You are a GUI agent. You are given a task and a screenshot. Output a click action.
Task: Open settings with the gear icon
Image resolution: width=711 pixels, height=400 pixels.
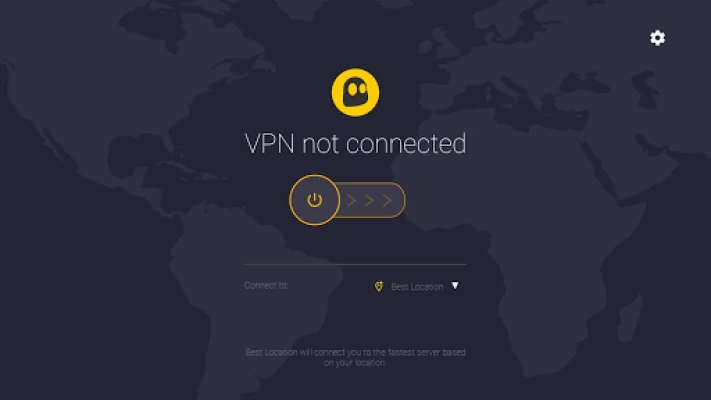tap(657, 38)
